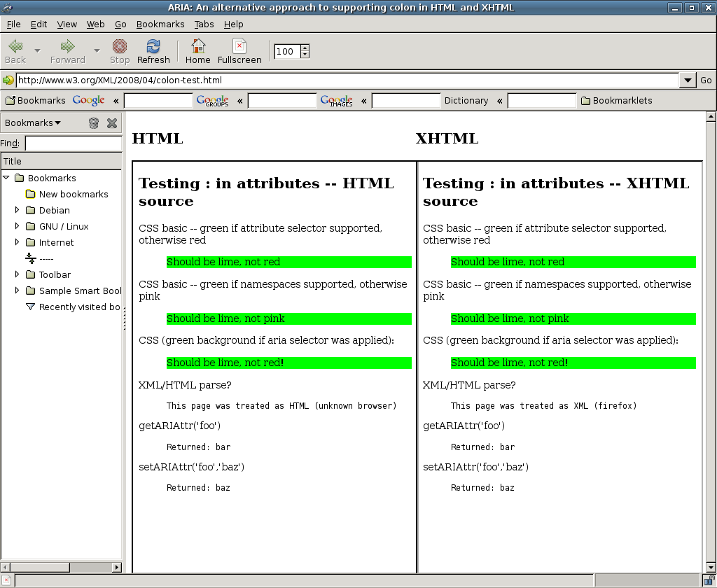The width and height of the screenshot is (717, 588).
Task: Open the Bookmarks menu
Action: click(160, 24)
